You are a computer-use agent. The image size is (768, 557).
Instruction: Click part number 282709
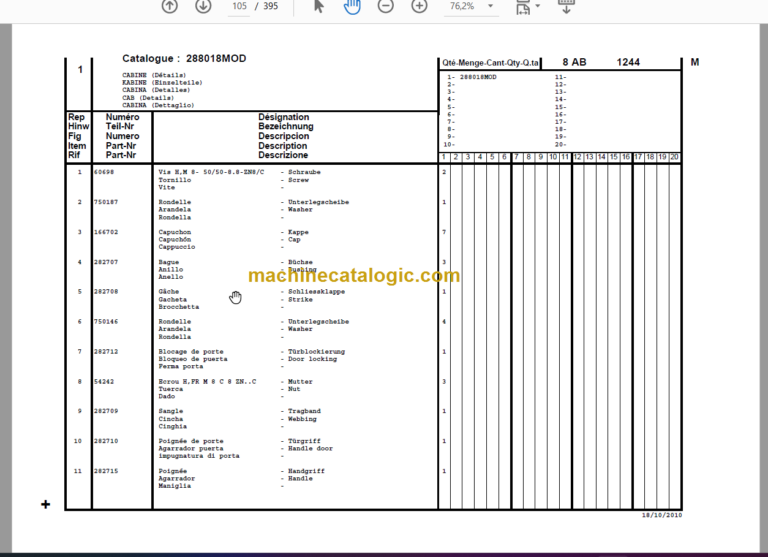[106, 411]
